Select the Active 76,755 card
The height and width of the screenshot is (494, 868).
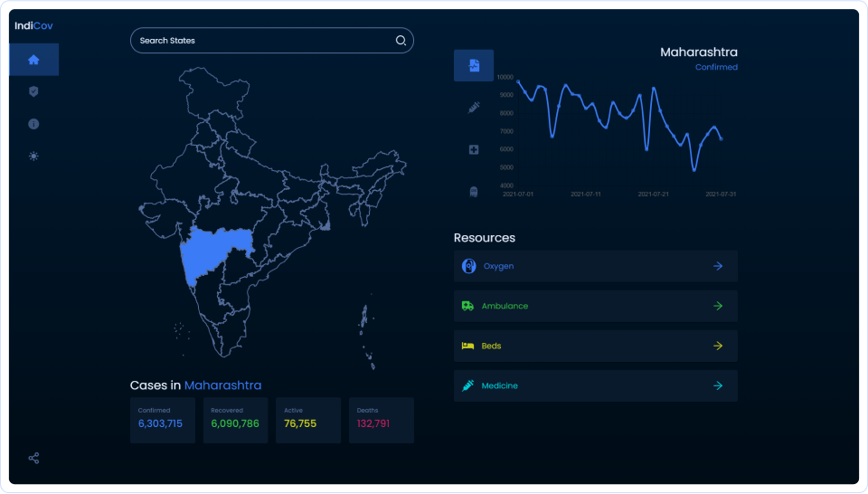click(308, 420)
